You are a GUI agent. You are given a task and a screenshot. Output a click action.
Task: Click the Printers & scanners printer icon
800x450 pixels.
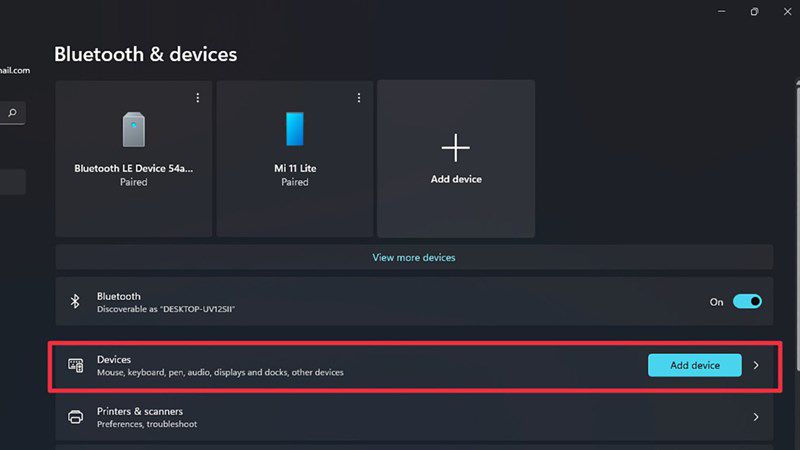[x=76, y=417]
